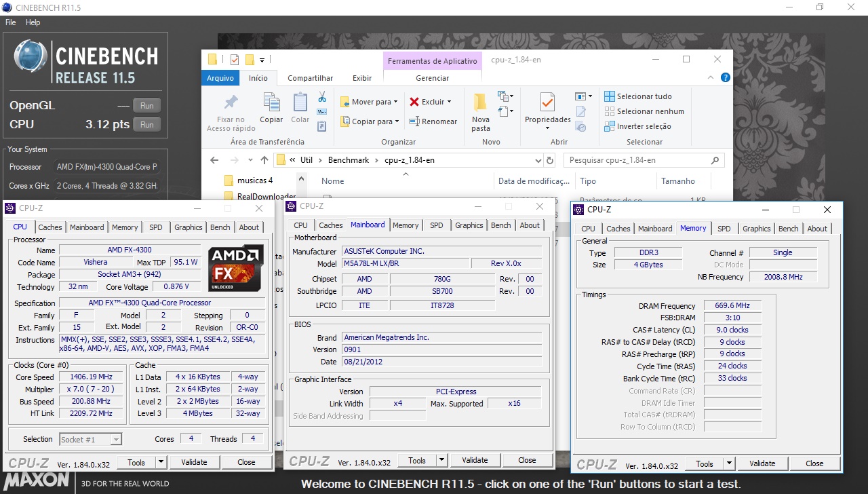Click the scissors cut icon

pos(322,97)
